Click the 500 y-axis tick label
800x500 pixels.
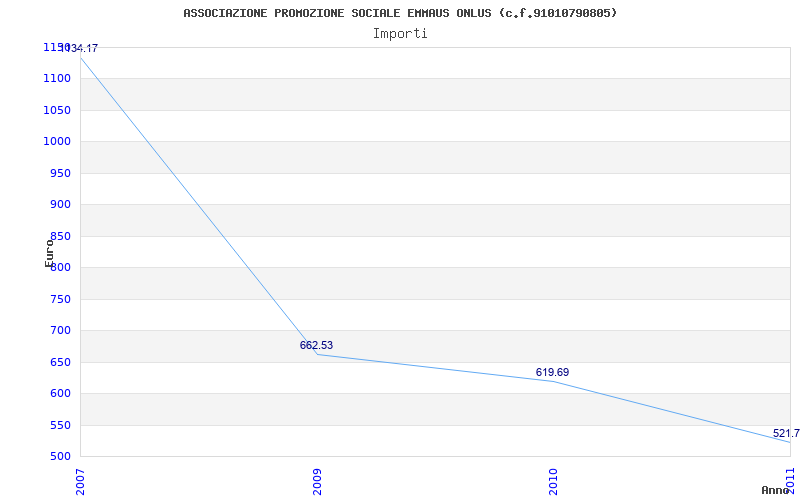pyautogui.click(x=61, y=457)
